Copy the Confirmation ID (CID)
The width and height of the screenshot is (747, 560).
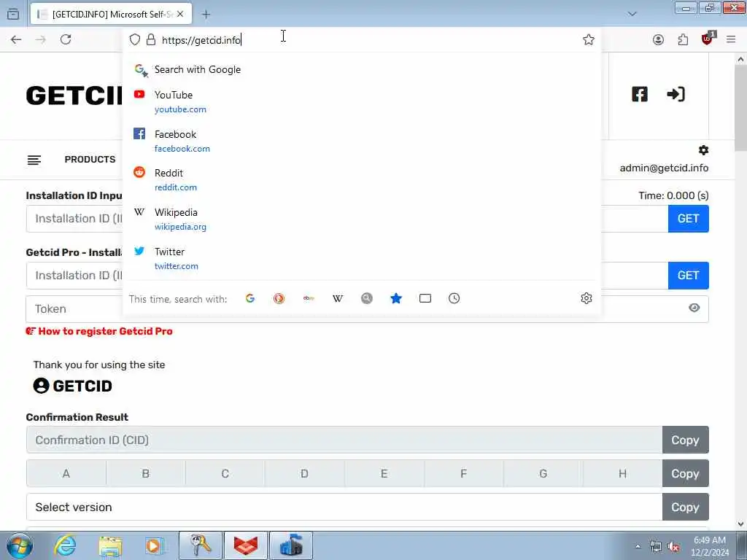pos(686,440)
